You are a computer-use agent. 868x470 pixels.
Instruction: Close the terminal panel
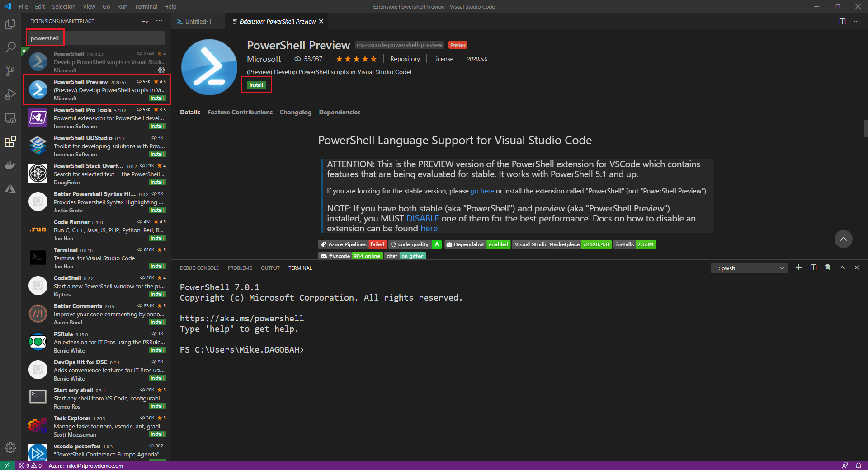coord(857,268)
